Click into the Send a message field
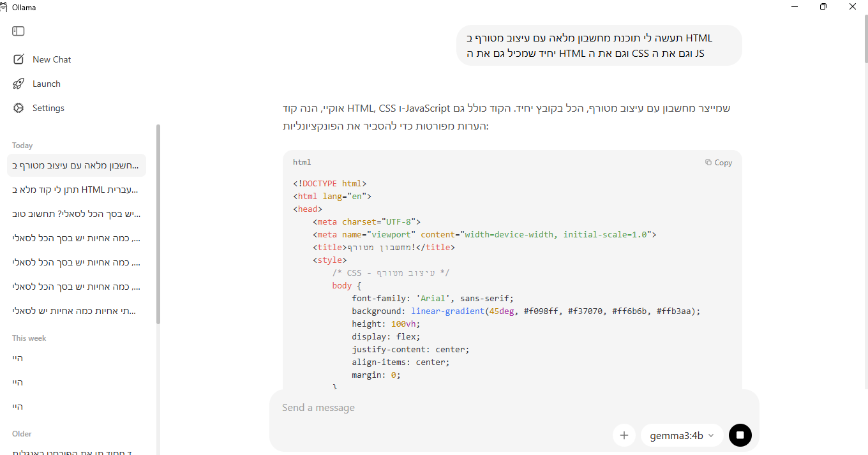The image size is (868, 455). (440, 408)
